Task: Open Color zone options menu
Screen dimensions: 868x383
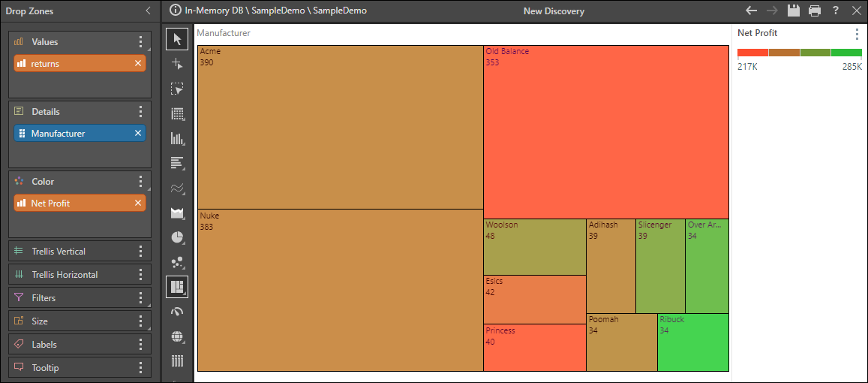Action: pyautogui.click(x=140, y=181)
